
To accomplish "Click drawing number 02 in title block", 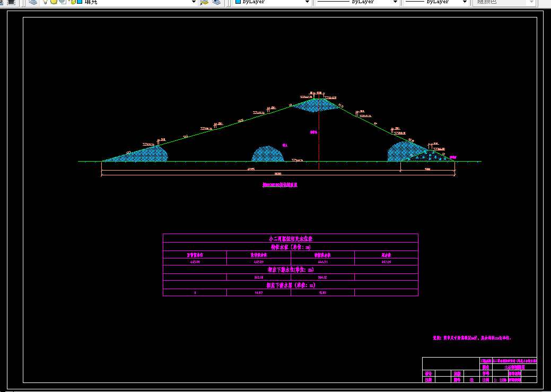I will coord(471,380).
